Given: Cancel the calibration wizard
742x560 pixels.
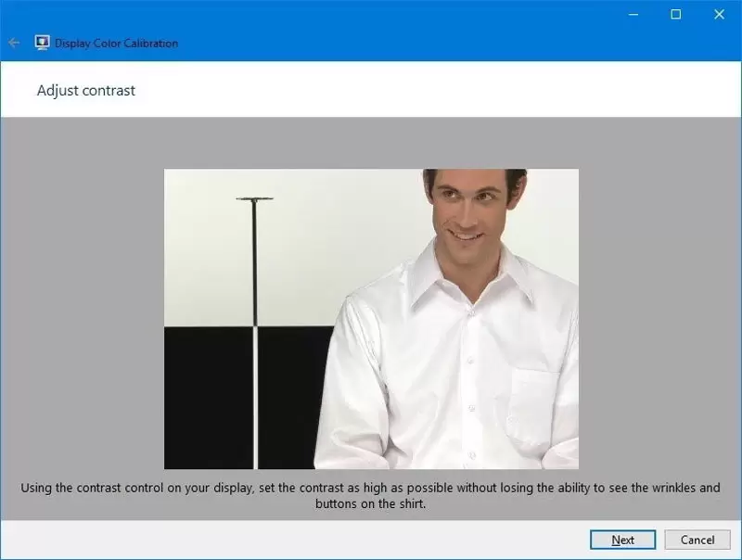Looking at the screenshot, I should [697, 540].
